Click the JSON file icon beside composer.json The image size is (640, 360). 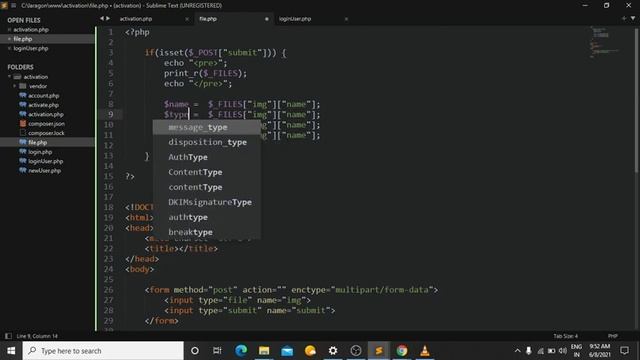23,123
